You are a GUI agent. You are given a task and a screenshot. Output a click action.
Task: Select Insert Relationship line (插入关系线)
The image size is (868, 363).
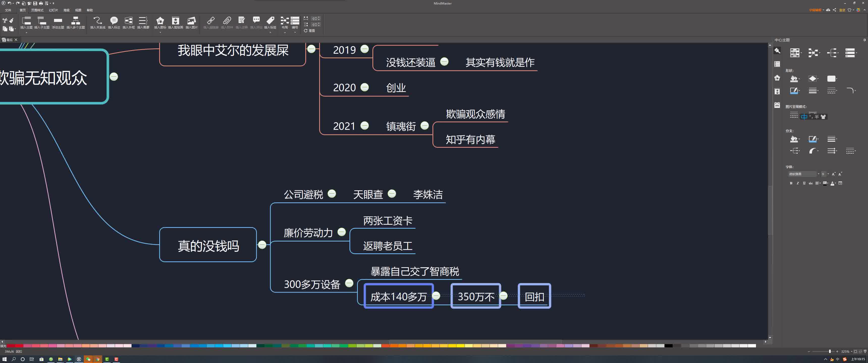(x=98, y=22)
